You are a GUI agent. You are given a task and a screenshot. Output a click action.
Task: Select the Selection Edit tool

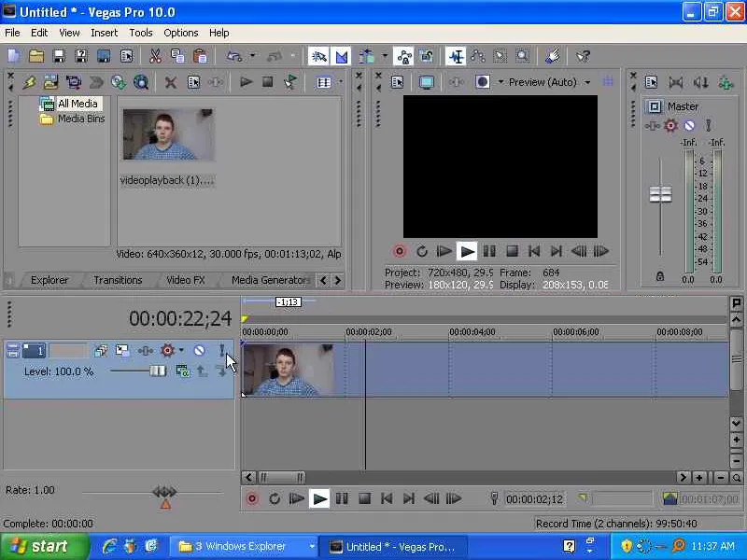pos(500,56)
